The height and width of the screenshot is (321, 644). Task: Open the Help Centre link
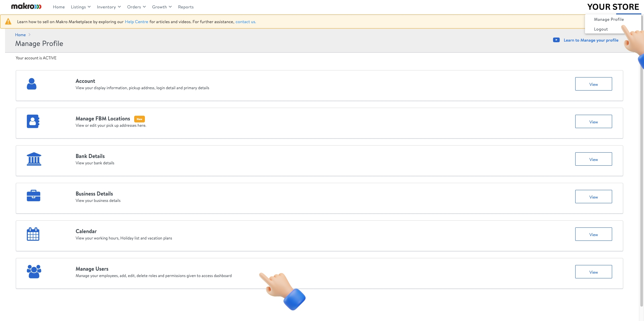click(136, 21)
